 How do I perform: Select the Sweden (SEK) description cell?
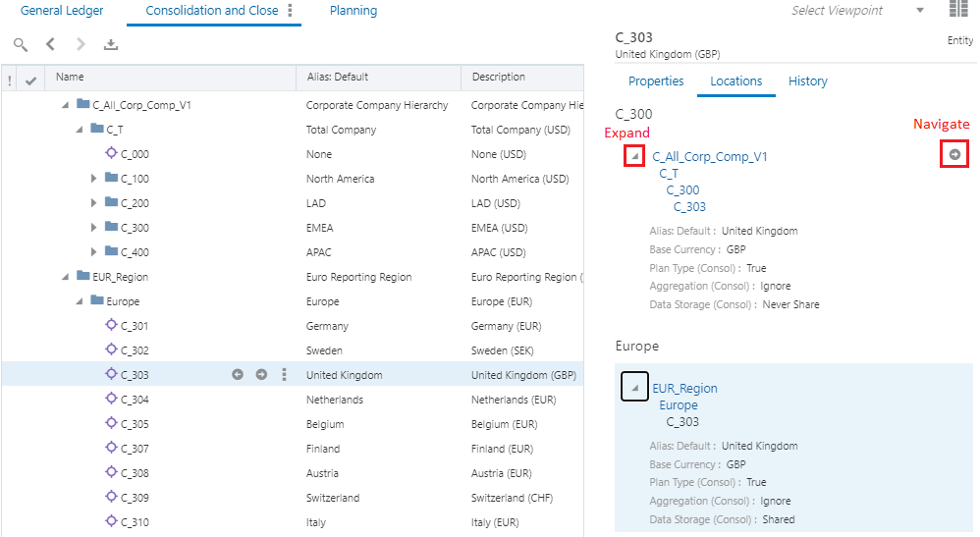pyautogui.click(x=503, y=350)
